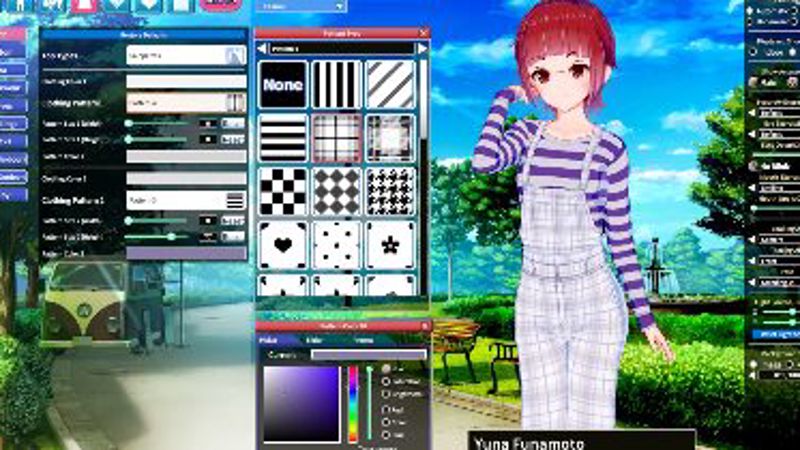Screen dimensions: 800x450
Task: Click the current color preview bar
Action: pos(368,355)
